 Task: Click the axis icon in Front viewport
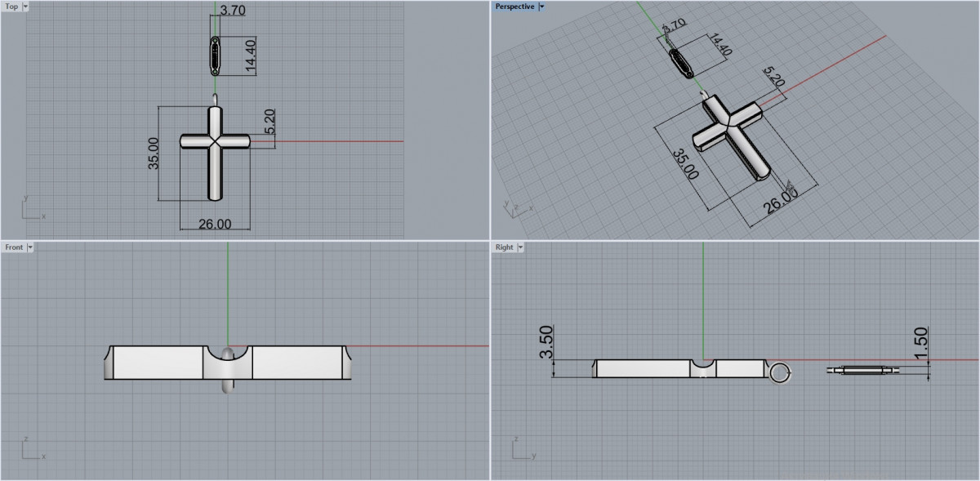[31, 450]
